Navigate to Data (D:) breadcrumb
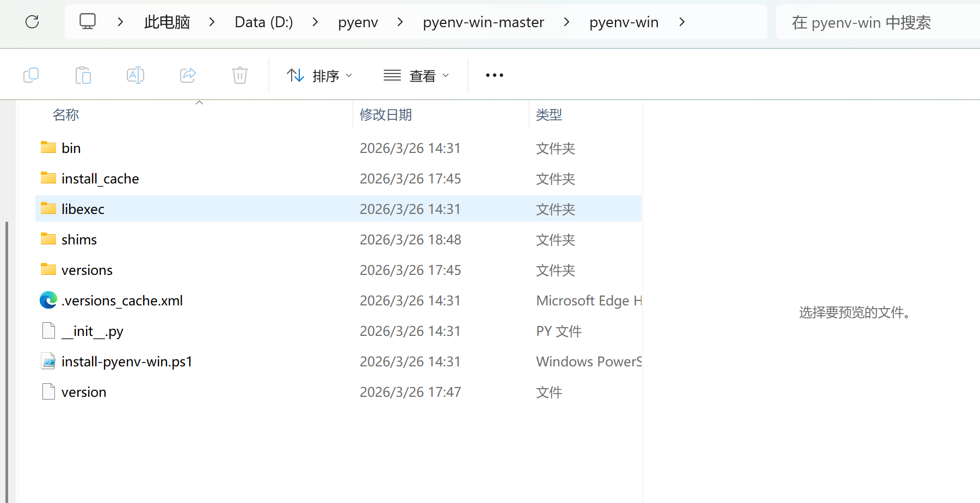980x503 pixels. 264,22
